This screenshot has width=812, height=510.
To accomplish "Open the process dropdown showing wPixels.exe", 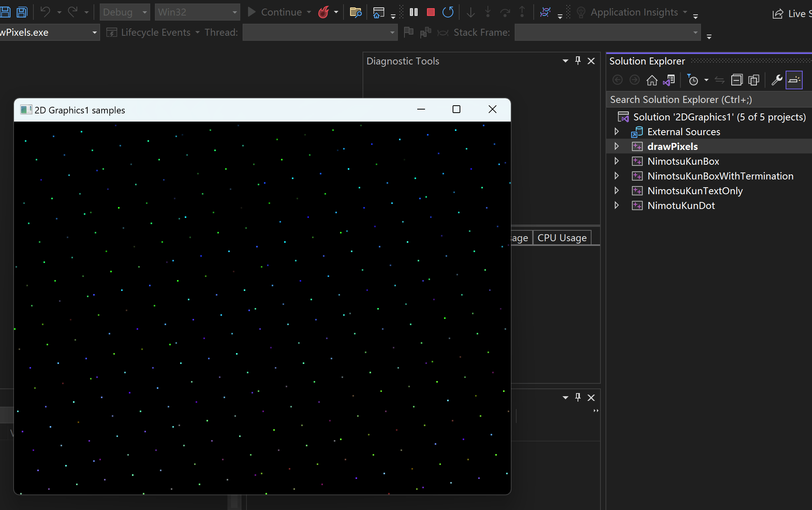I will point(49,32).
